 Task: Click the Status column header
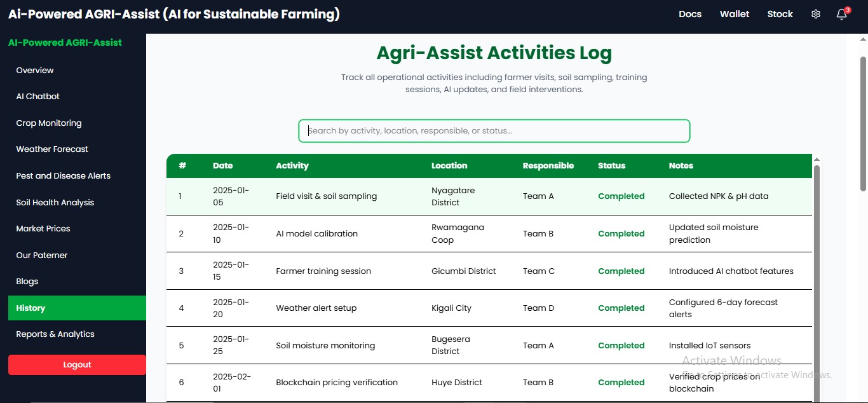coord(612,166)
